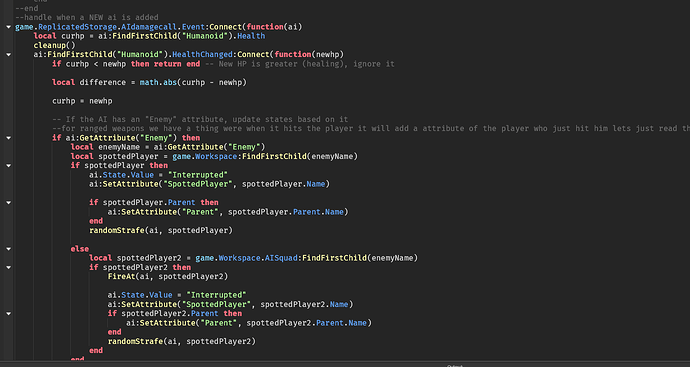Click SetAttribute("SpottedPlayer", spottedPlayer.Name) line

click(x=209, y=184)
